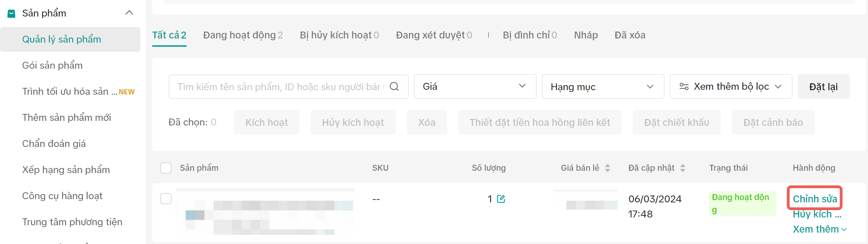Toggle the select-all products checkbox
868x244 pixels.
click(x=166, y=168)
